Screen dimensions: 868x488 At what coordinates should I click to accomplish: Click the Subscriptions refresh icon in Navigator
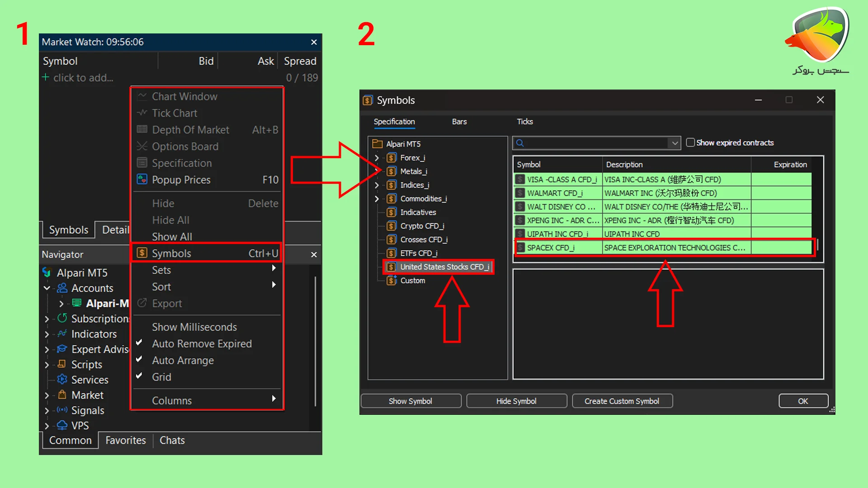pyautogui.click(x=62, y=318)
